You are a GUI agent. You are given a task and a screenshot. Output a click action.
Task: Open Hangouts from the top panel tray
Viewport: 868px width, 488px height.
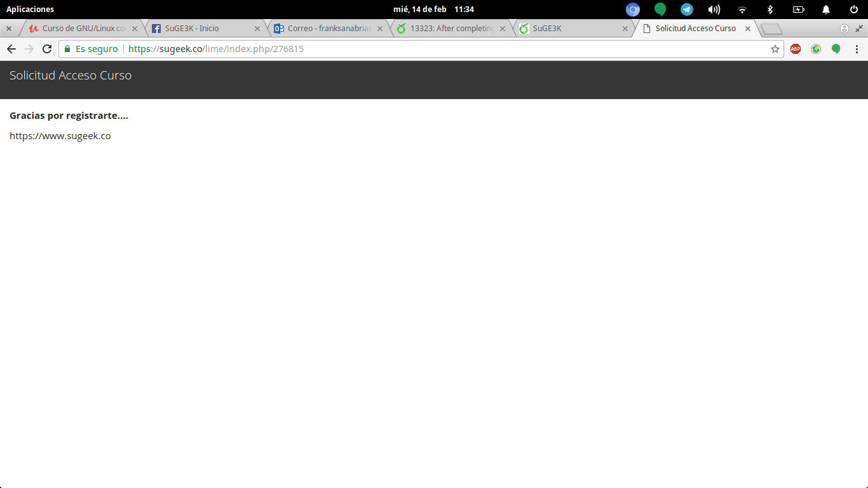[660, 10]
